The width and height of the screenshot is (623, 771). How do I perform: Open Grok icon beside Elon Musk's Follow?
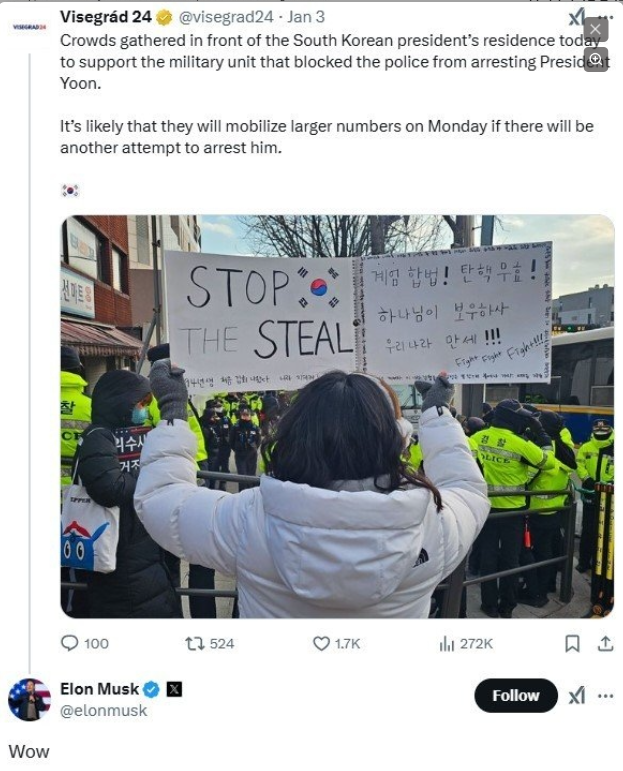[x=577, y=696]
